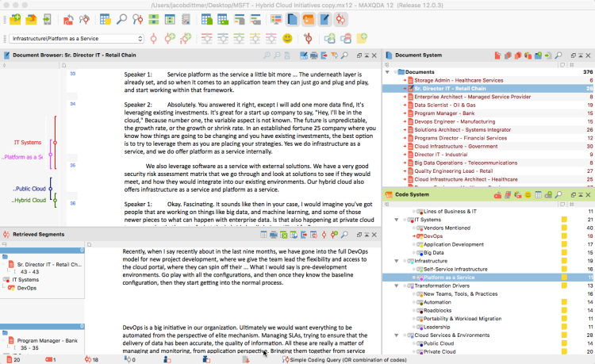Click the Open Project folder icon
Screen dimensions: 595x364
(32, 19)
